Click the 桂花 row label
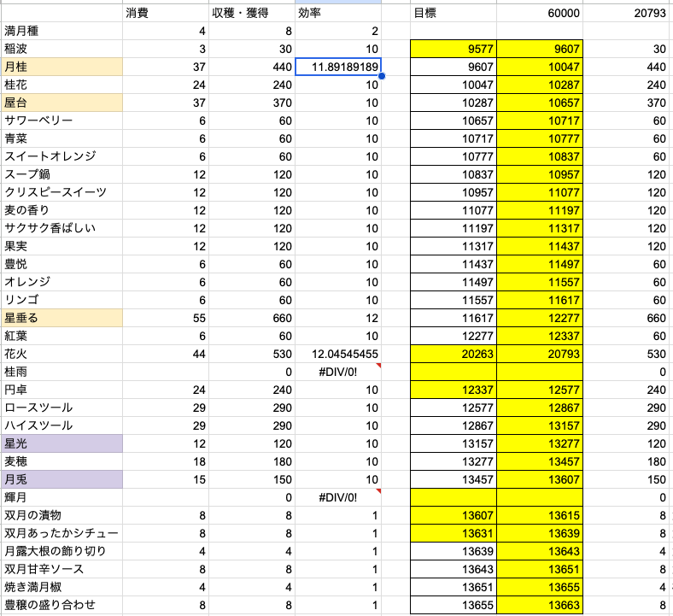 pyautogui.click(x=61, y=85)
